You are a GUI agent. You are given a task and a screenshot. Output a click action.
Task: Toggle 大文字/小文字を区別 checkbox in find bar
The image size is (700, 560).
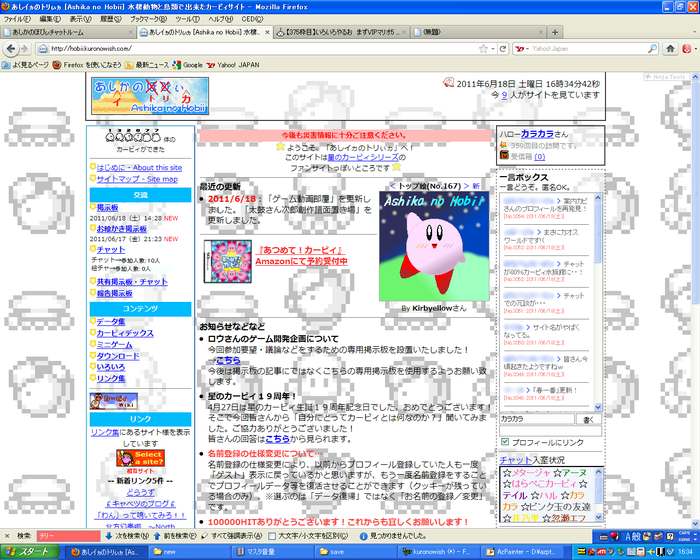[272, 535]
